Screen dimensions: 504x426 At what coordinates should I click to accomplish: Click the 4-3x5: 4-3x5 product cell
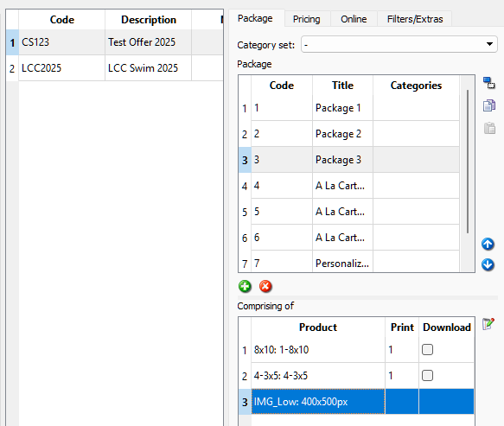tap(318, 376)
